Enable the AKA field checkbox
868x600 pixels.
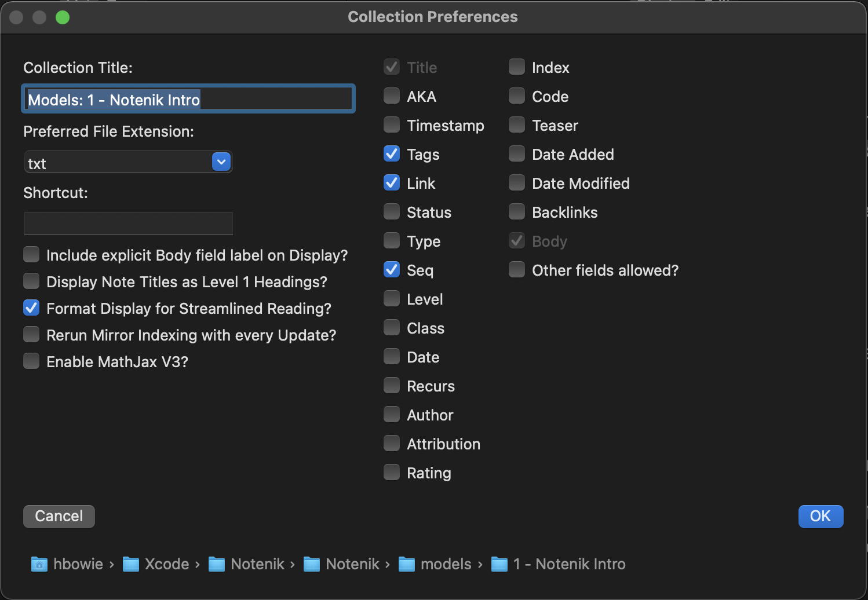pos(392,96)
